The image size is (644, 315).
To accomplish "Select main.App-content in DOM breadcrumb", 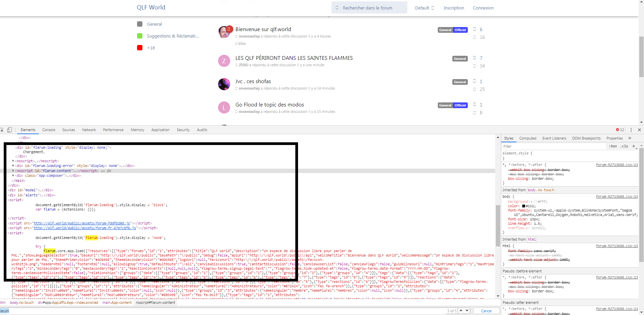I will pyautogui.click(x=117, y=302).
